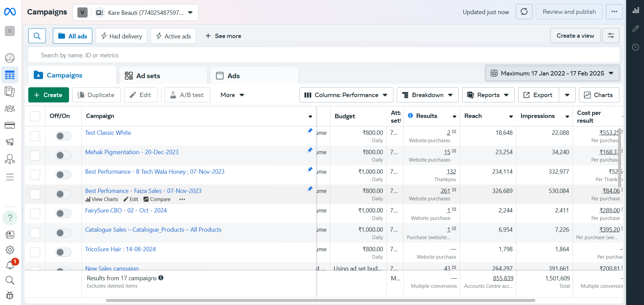Click the horizontal scrollbar below the table
This screenshot has width=644, height=305.
point(320,300)
